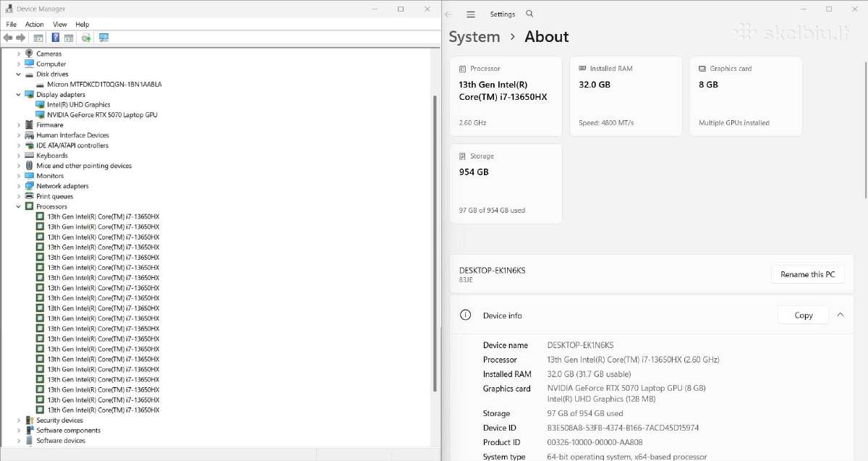
Task: Collapse the Processors category
Action: (x=19, y=206)
